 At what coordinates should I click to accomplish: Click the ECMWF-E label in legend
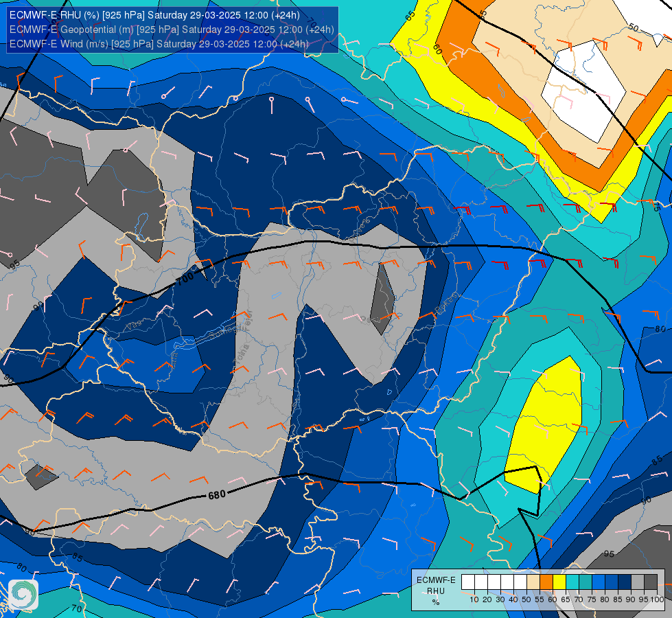click(436, 580)
